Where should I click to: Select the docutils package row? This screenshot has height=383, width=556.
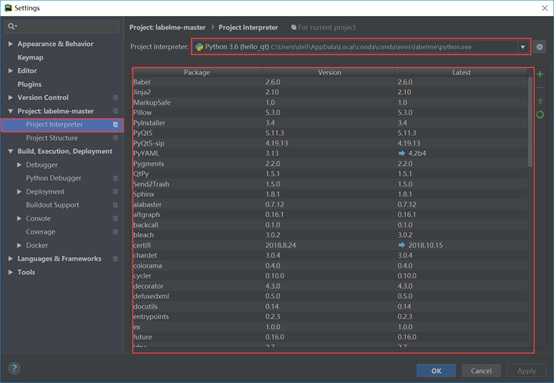click(x=330, y=307)
